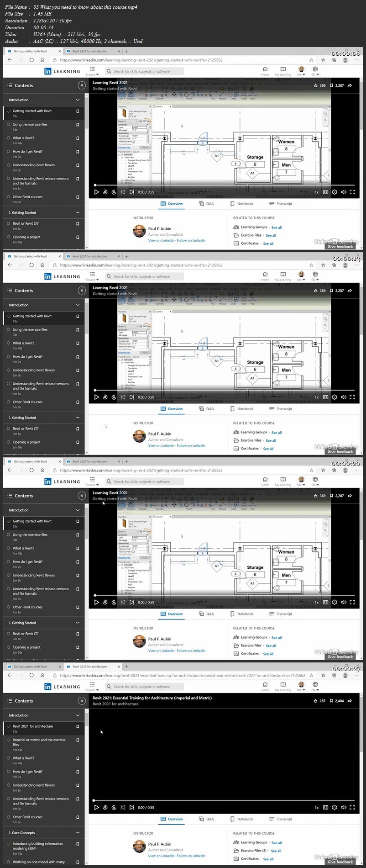Click browser refresh icon in the 00:00:13 frame
Screen dimensions: 366x868
click(x=31, y=265)
